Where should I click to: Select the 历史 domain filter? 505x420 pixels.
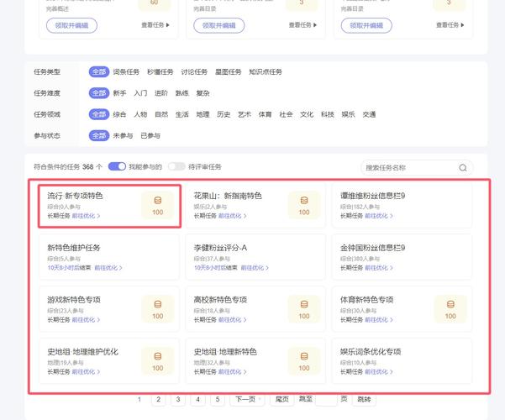click(x=224, y=114)
